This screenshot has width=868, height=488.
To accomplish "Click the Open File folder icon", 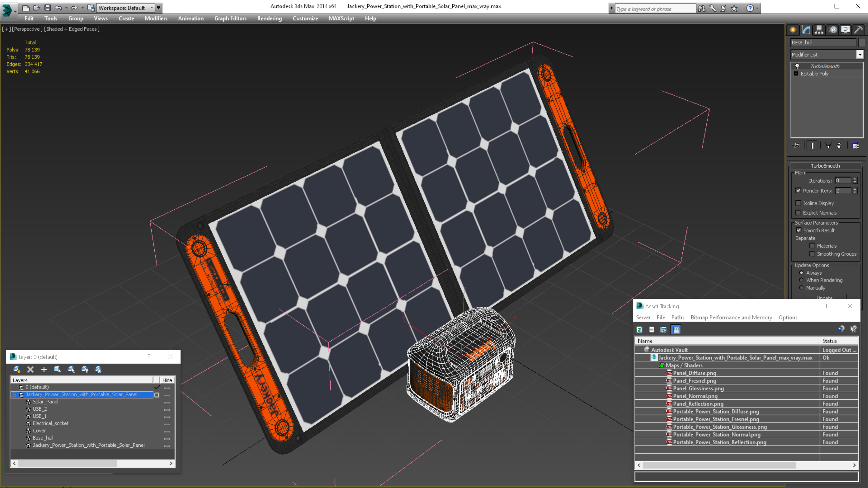I will pos(37,8).
